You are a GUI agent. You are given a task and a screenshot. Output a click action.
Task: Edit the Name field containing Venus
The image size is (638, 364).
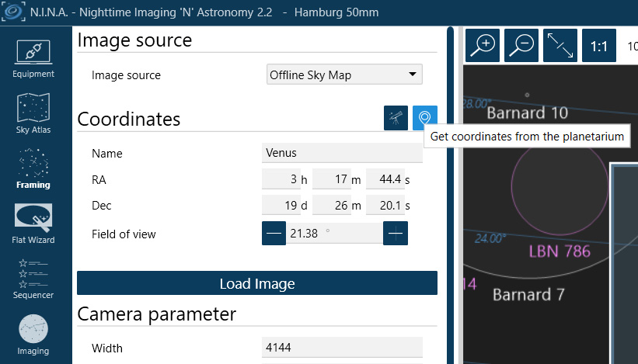pos(342,153)
